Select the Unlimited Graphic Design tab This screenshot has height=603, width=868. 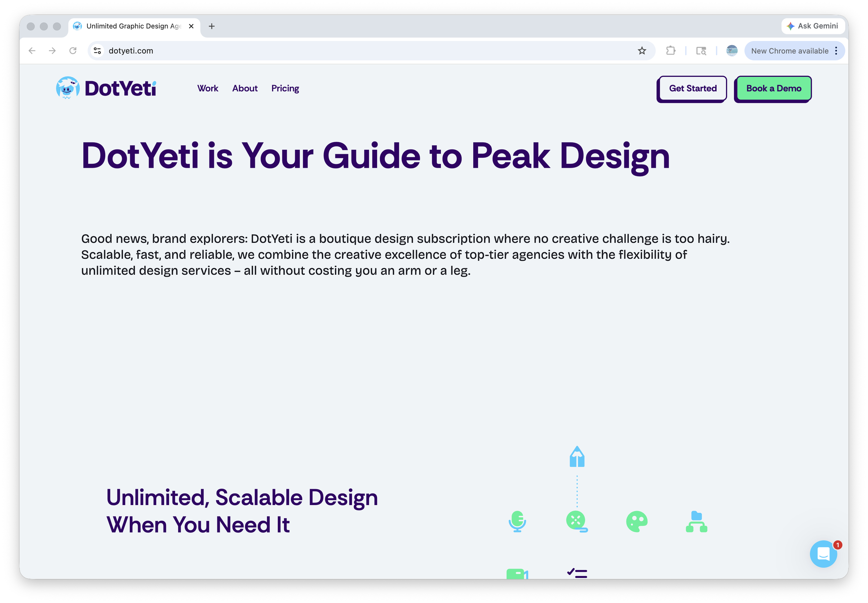pyautogui.click(x=134, y=26)
